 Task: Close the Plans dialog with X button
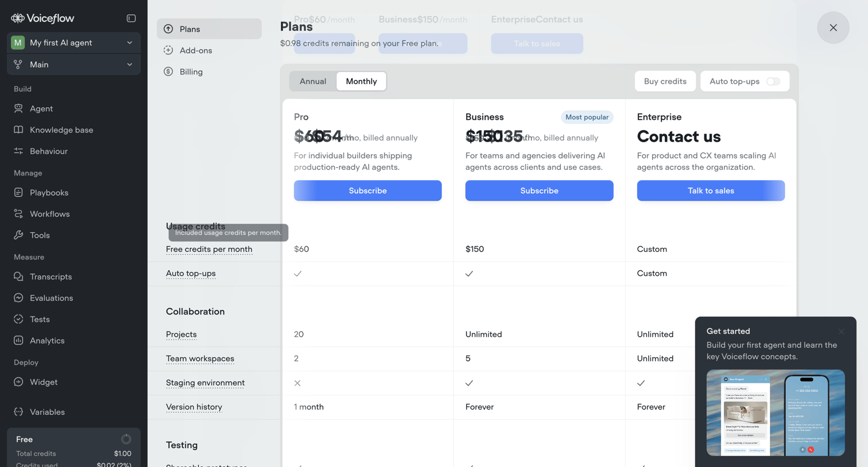click(833, 28)
